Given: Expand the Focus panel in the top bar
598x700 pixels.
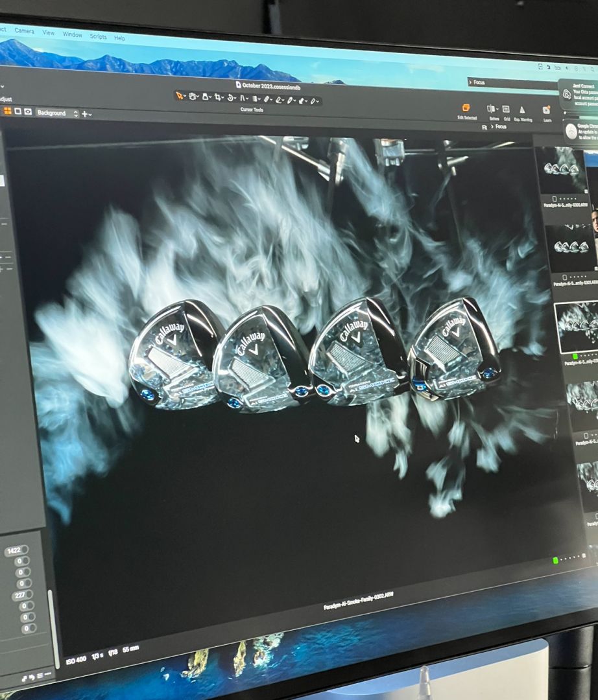Looking at the screenshot, I should pyautogui.click(x=470, y=82).
